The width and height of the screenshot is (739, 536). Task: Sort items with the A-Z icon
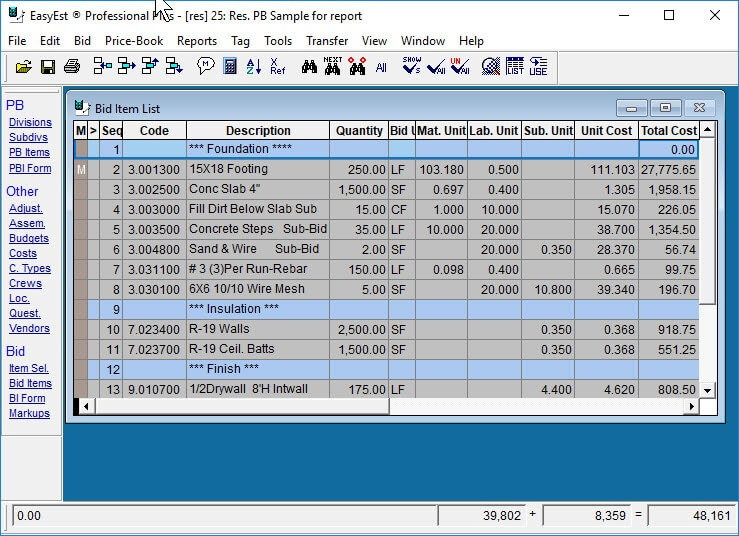tap(254, 66)
